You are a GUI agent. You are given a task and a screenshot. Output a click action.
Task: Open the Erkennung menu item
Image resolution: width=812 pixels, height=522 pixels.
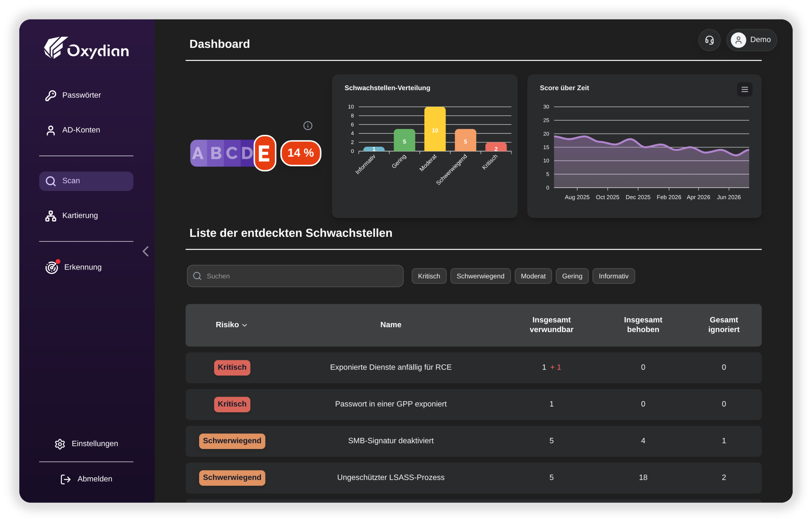tap(86, 267)
